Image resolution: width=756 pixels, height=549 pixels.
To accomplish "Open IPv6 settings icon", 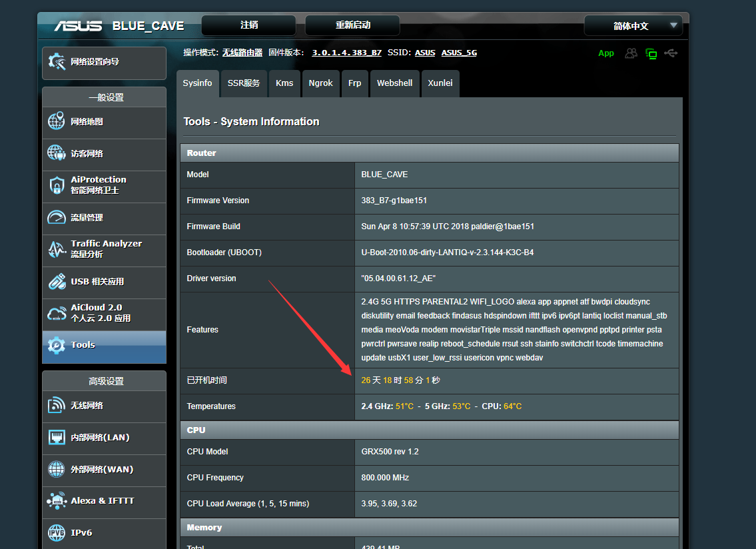I will tap(57, 532).
